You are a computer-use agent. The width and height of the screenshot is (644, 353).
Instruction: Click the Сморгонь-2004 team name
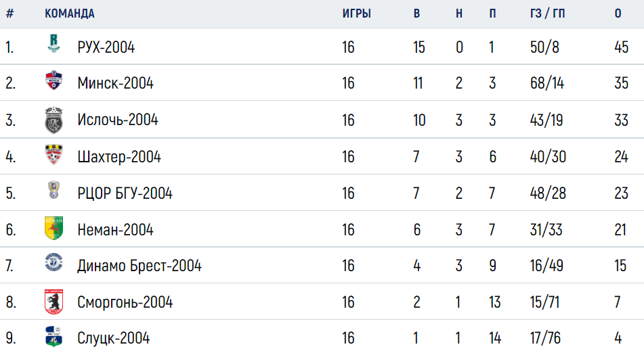(x=125, y=302)
